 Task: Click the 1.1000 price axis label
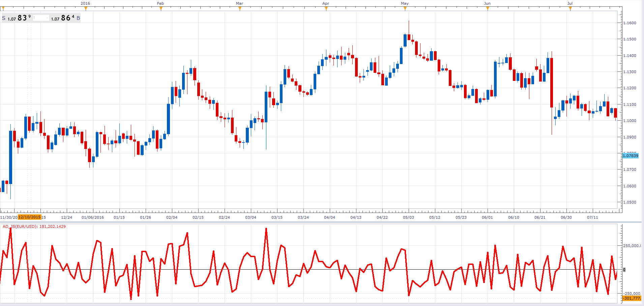[x=630, y=121]
